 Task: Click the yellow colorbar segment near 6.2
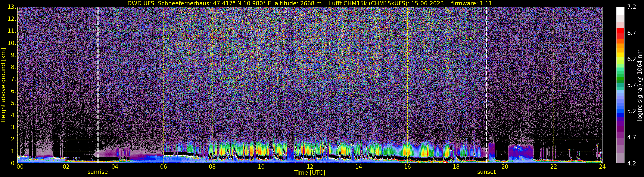point(620,55)
